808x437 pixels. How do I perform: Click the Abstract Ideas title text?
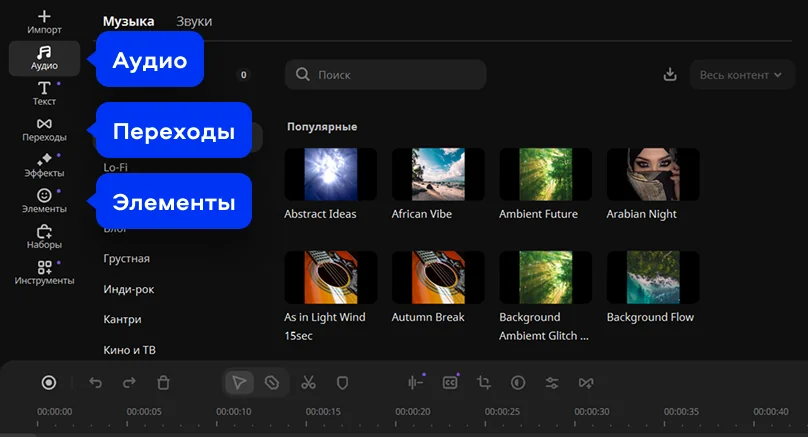pos(320,214)
